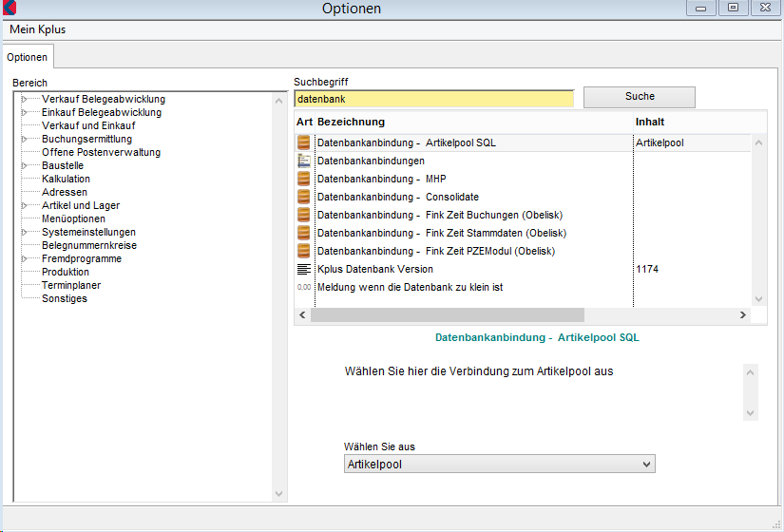This screenshot has height=532, width=784.
Task: Click the results list scroll right arrow
Action: [x=742, y=314]
